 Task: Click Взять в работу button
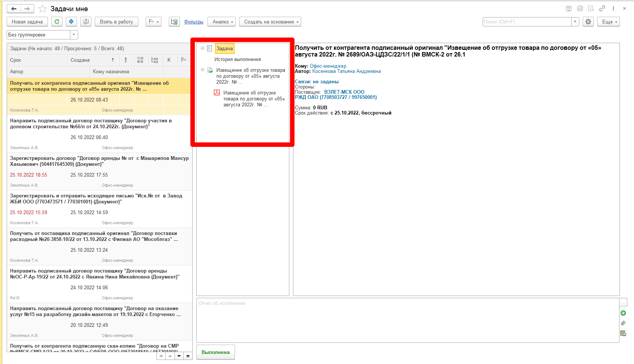(x=116, y=22)
